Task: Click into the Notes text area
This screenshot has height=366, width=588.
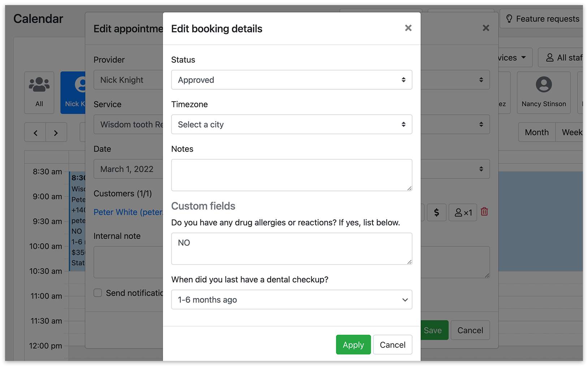Action: tap(291, 175)
